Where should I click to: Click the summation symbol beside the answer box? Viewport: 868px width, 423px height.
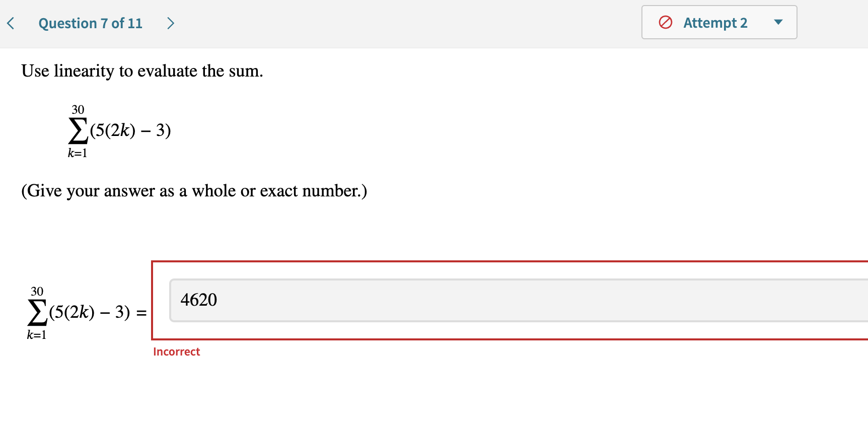(36, 311)
